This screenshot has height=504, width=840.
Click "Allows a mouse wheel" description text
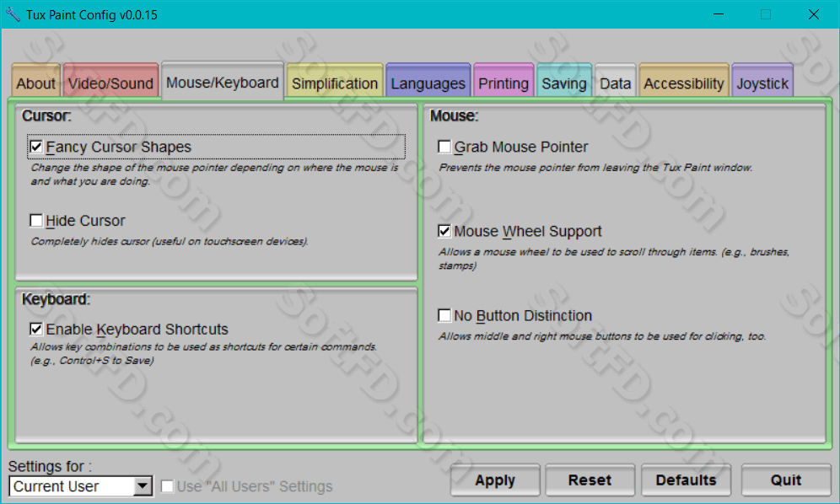pyautogui.click(x=614, y=259)
